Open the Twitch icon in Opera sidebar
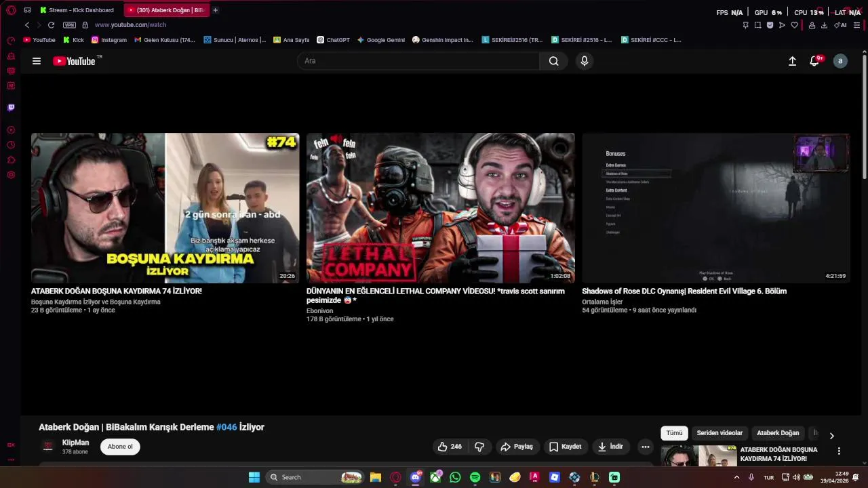Screen dimensions: 868x488 click(x=11, y=107)
